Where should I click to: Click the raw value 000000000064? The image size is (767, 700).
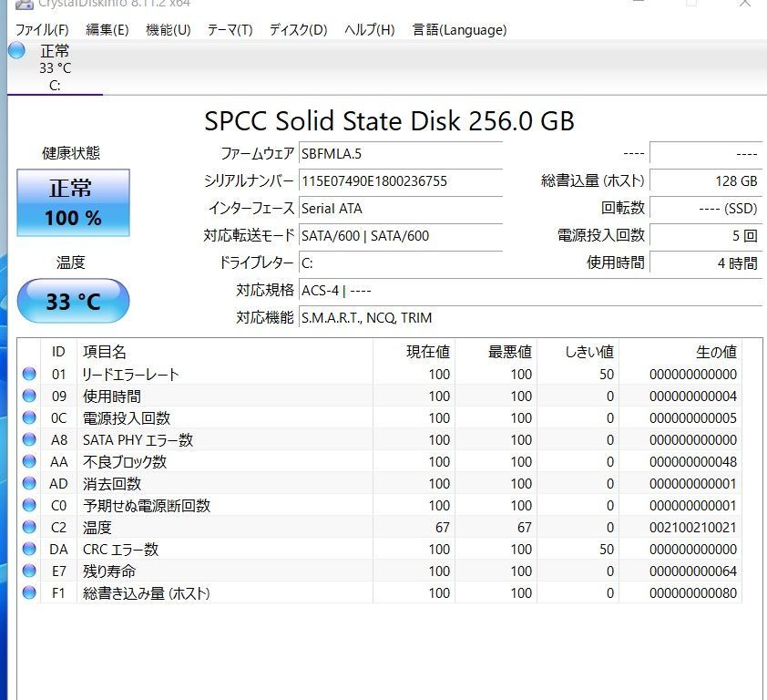[x=692, y=571]
